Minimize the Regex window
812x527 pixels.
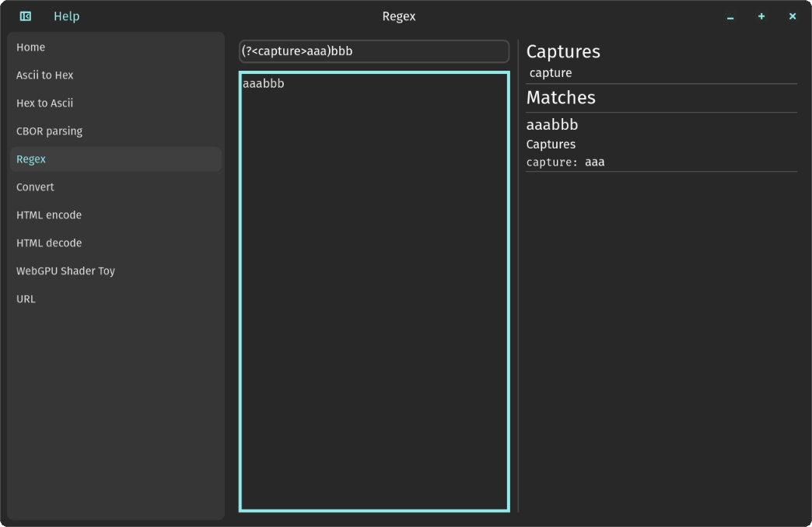coord(730,16)
